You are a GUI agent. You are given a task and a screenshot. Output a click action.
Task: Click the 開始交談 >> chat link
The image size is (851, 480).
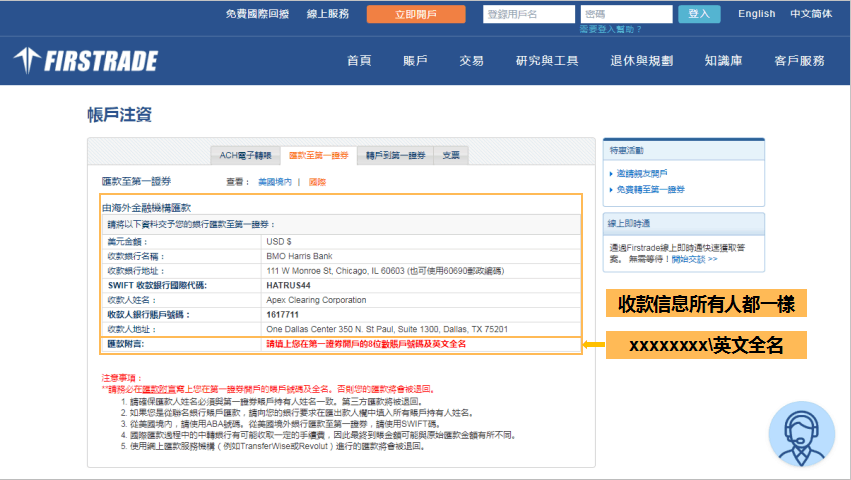tap(694, 260)
